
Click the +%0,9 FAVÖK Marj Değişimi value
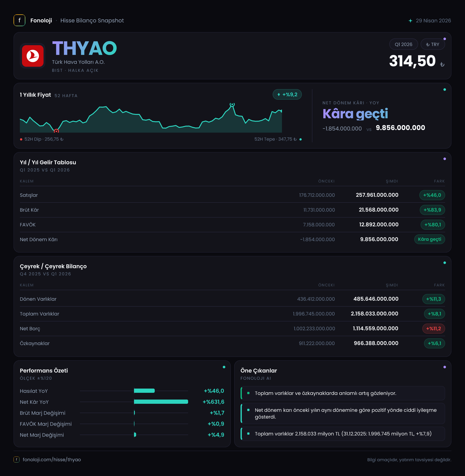216,424
